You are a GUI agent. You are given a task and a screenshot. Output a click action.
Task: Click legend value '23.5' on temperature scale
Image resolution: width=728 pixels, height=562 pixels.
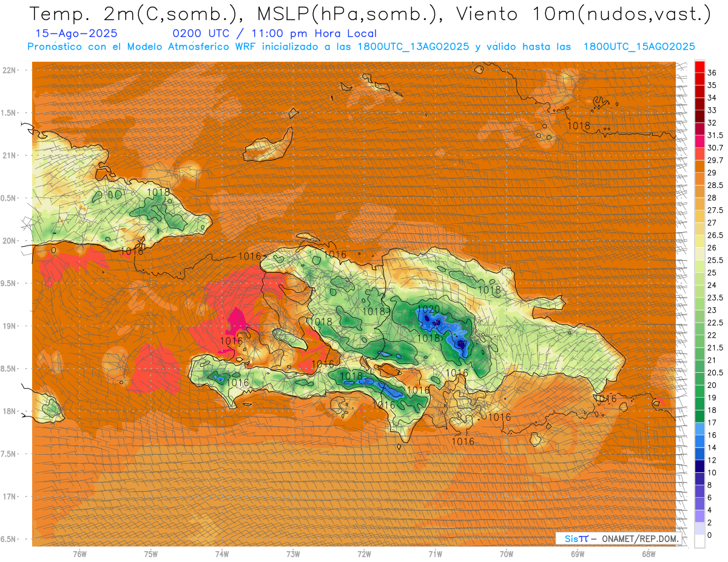pos(715,298)
